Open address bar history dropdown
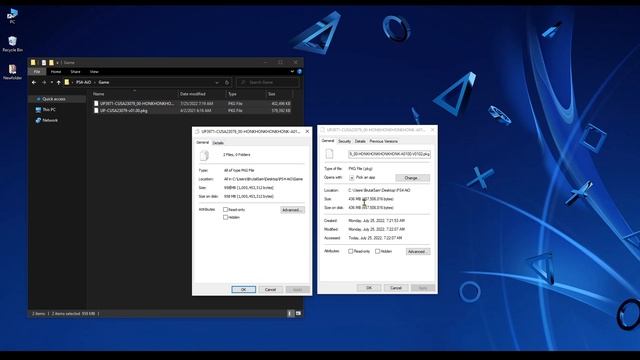Viewport: 640px width, 360px height. pyautogui.click(x=217, y=82)
